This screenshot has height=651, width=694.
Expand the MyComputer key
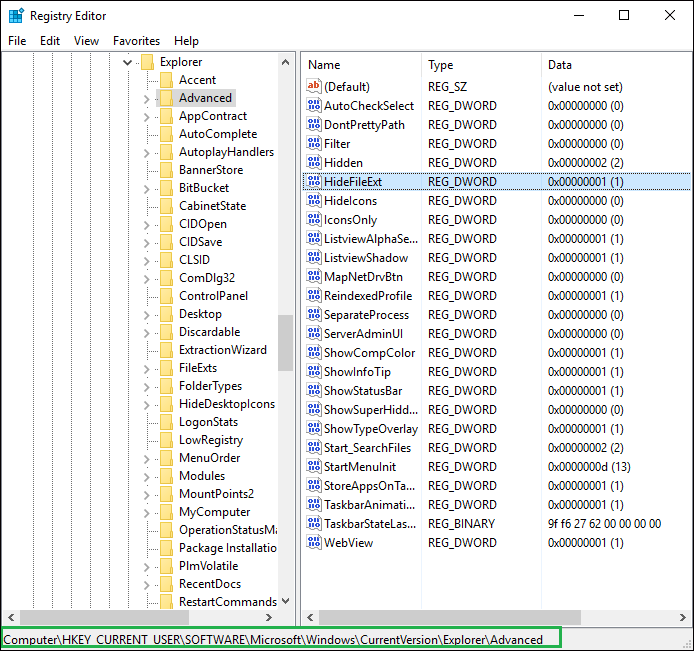pyautogui.click(x=147, y=513)
